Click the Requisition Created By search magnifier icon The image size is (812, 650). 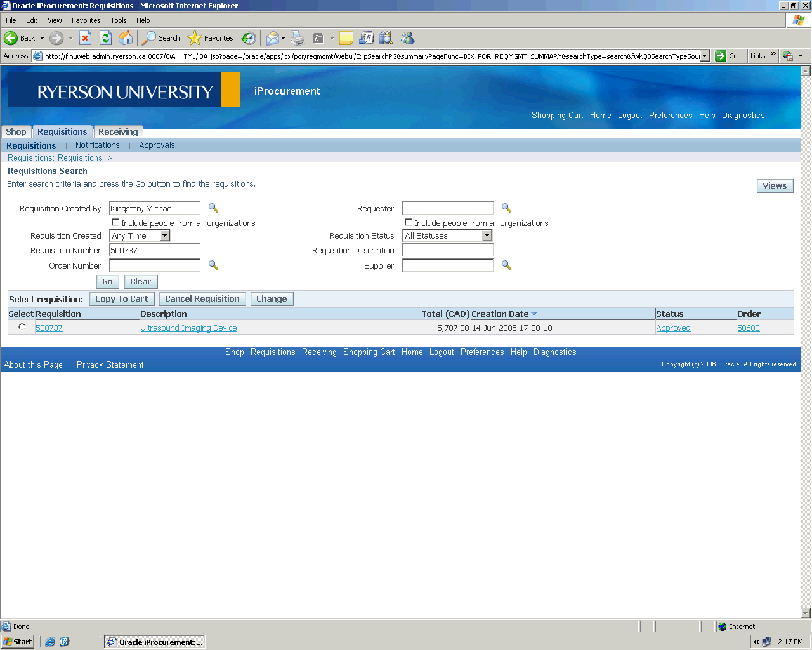point(213,208)
